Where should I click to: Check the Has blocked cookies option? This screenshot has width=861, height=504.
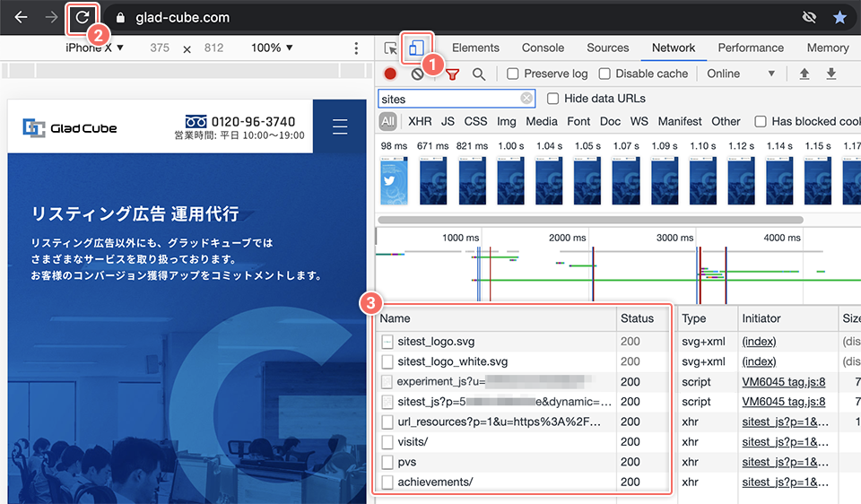[x=761, y=121]
